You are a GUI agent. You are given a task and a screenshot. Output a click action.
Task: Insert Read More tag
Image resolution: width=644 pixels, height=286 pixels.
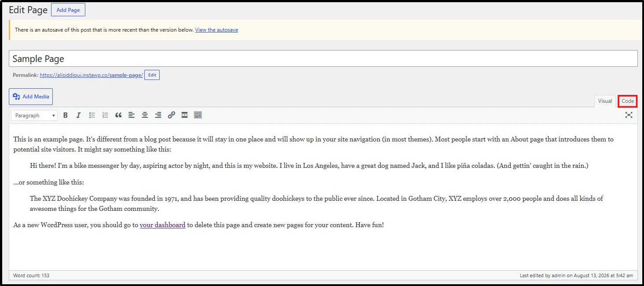point(185,115)
